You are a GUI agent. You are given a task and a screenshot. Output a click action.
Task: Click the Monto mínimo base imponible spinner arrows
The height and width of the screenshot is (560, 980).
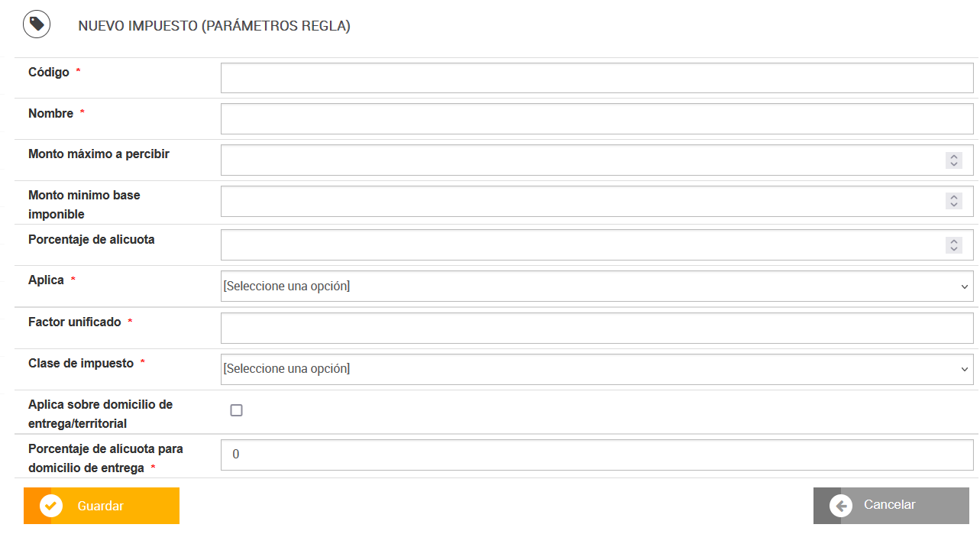pyautogui.click(x=953, y=201)
